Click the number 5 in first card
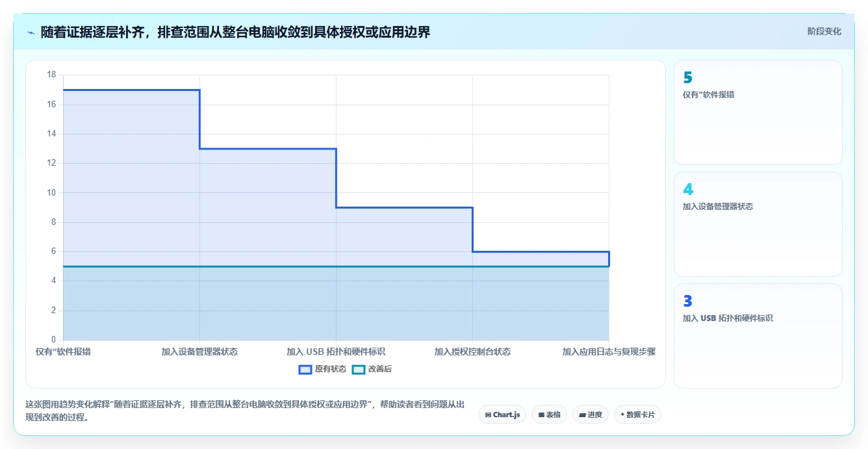This screenshot has width=868, height=449. click(687, 78)
